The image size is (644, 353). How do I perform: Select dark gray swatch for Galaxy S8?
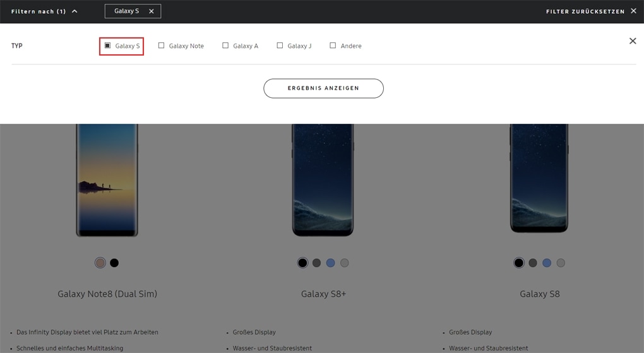click(x=533, y=263)
